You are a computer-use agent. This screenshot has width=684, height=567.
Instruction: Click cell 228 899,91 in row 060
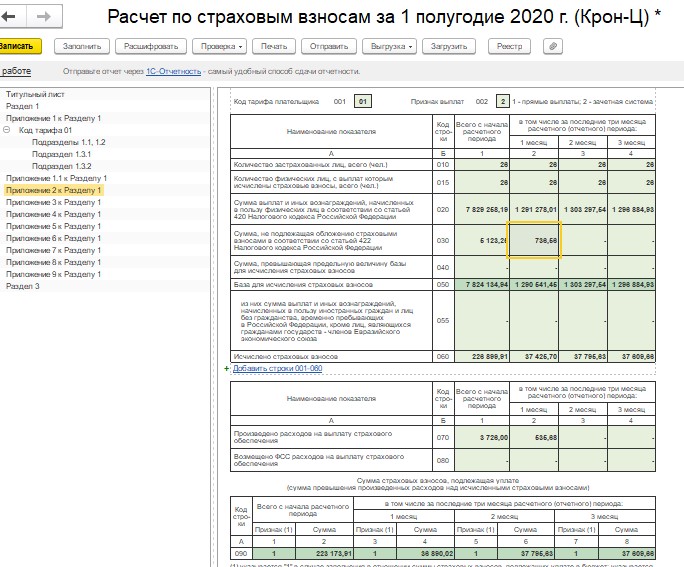point(482,356)
